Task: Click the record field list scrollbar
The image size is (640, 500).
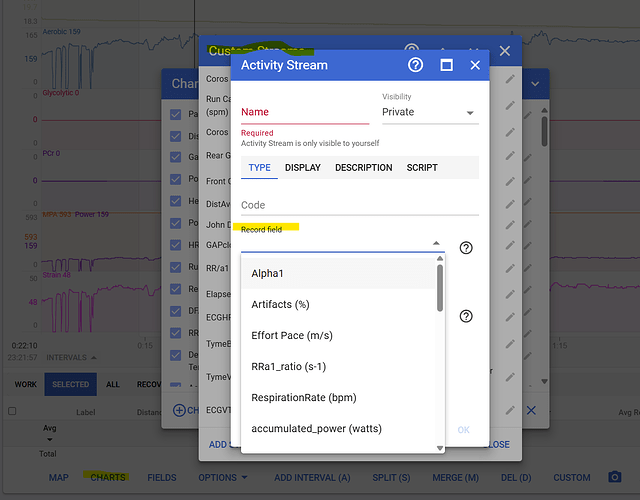Action: (x=440, y=288)
